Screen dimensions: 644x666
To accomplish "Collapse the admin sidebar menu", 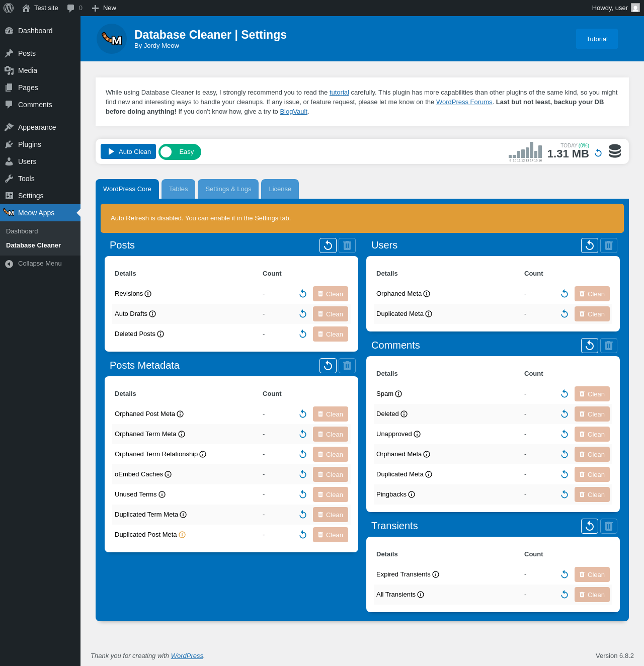I will click(40, 264).
